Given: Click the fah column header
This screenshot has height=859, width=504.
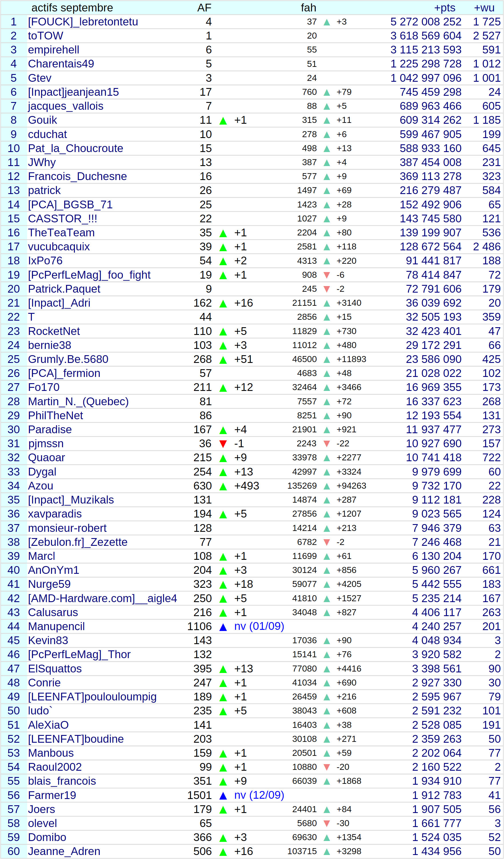Looking at the screenshot, I should tap(308, 7).
